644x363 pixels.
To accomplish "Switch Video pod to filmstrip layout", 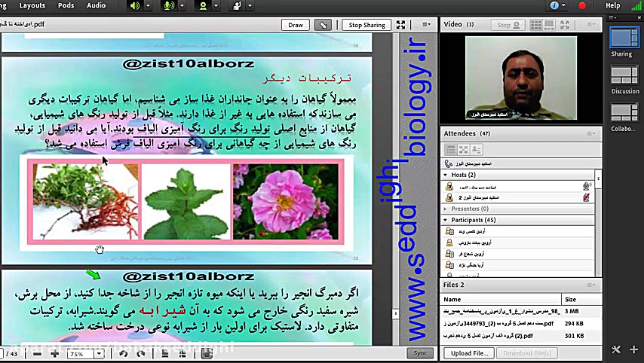I will (550, 25).
